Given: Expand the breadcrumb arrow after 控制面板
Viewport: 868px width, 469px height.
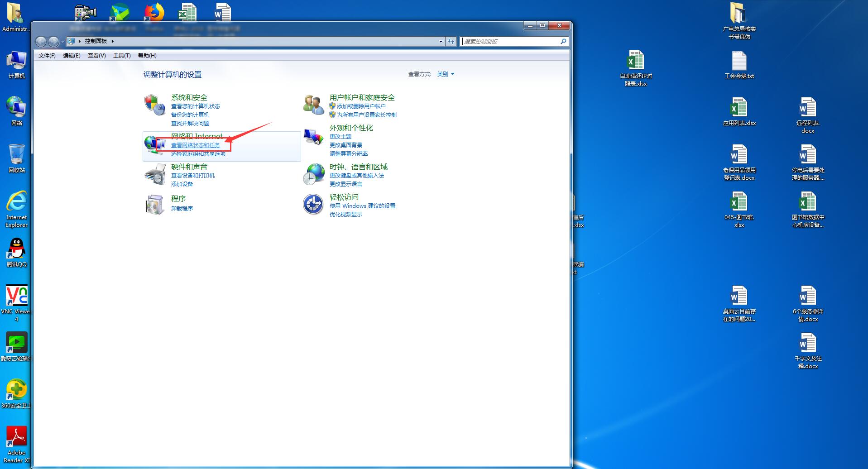Looking at the screenshot, I should pos(113,41).
